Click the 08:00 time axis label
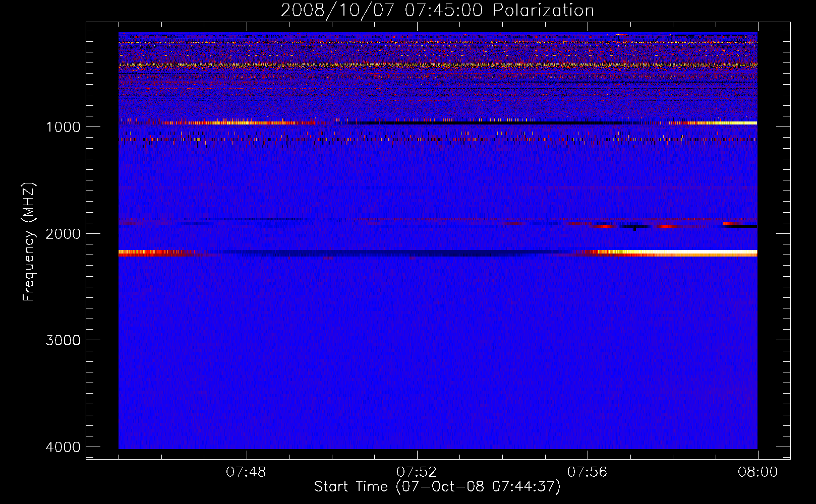This screenshot has width=816, height=504. 757,472
